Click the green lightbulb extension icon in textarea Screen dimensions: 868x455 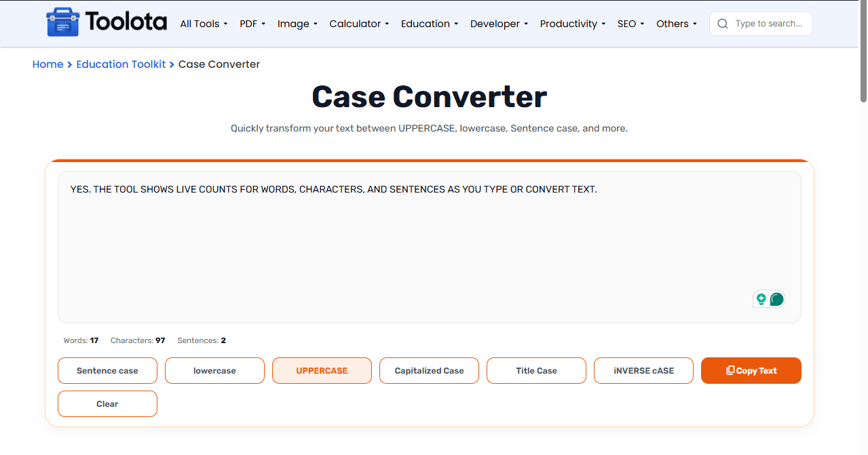pyautogui.click(x=761, y=299)
